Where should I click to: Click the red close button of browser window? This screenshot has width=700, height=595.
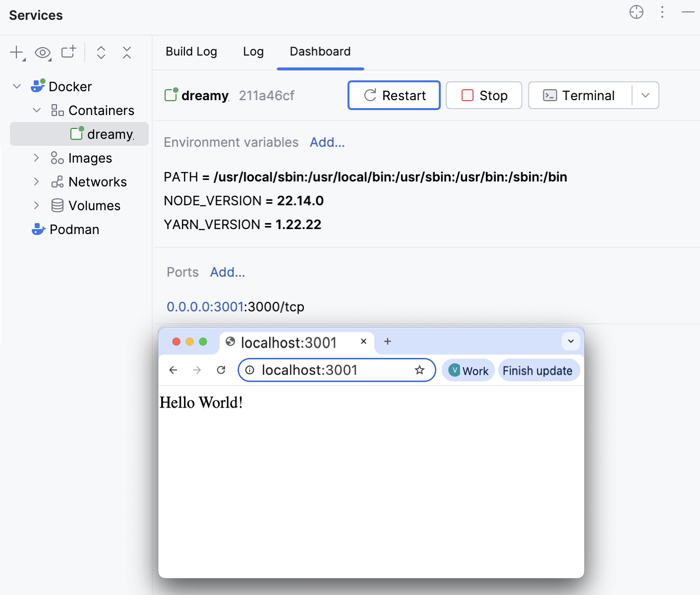click(x=176, y=342)
